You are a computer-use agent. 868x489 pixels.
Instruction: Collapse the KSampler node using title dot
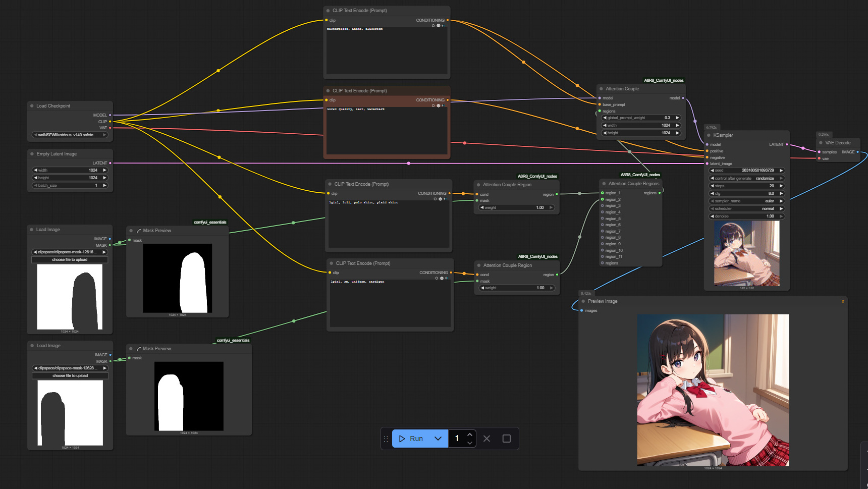click(x=709, y=135)
